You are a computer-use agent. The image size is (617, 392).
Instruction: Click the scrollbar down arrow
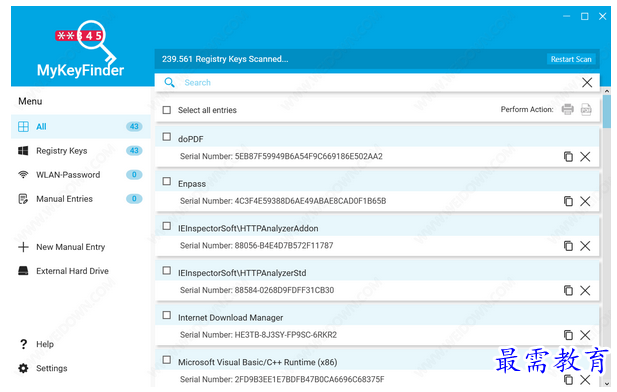[606, 383]
